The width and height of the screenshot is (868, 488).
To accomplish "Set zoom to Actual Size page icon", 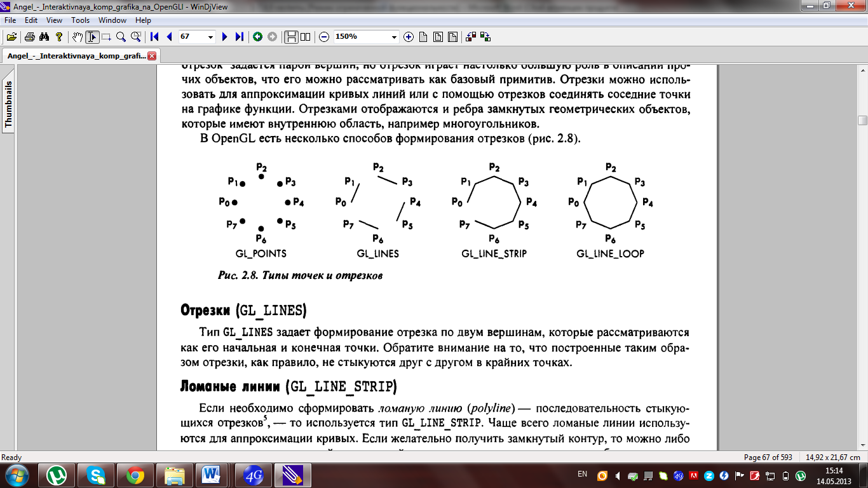I will (423, 37).
